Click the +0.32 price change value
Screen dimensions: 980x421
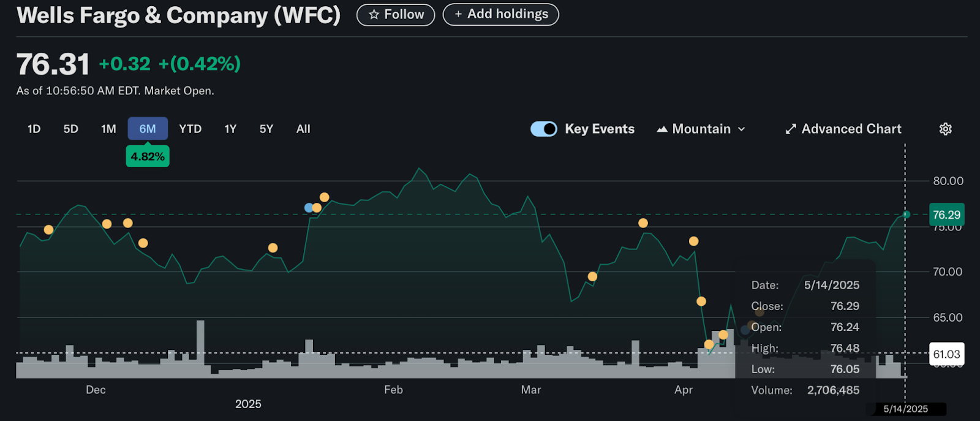point(124,64)
